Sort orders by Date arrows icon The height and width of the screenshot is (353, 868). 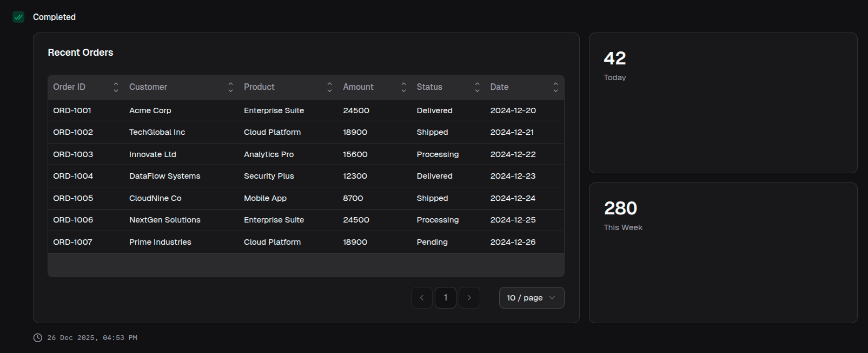point(555,87)
